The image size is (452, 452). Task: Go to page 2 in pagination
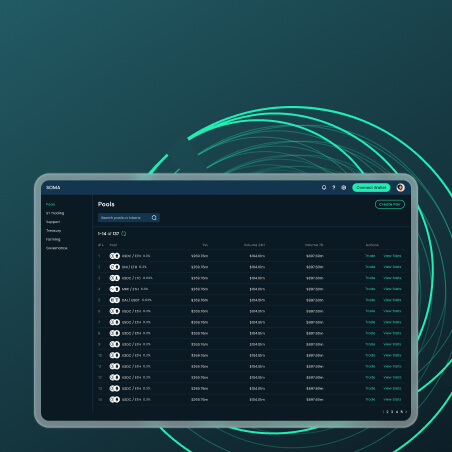387,412
